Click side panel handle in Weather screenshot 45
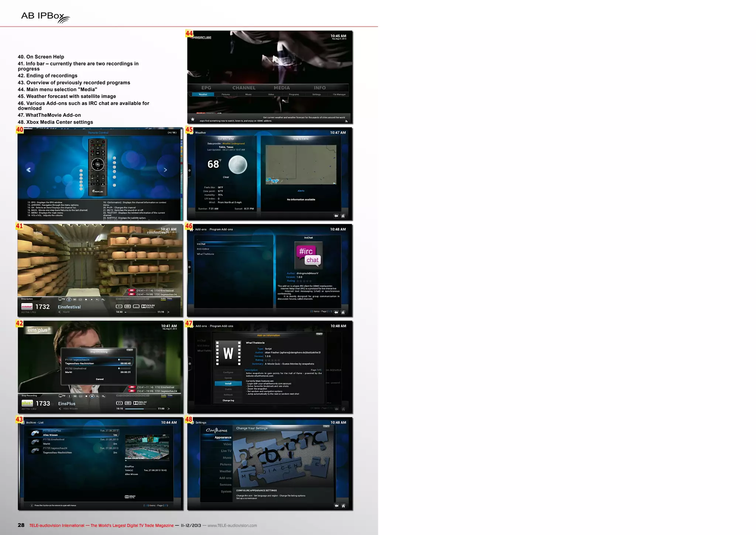This screenshot has width=756, height=535. 189,170
